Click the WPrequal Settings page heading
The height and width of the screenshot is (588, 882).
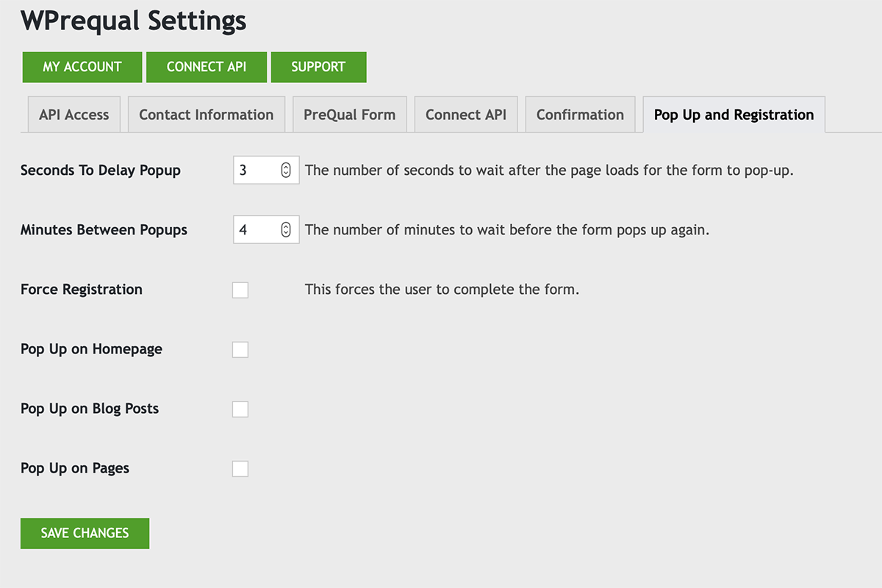coord(134,21)
